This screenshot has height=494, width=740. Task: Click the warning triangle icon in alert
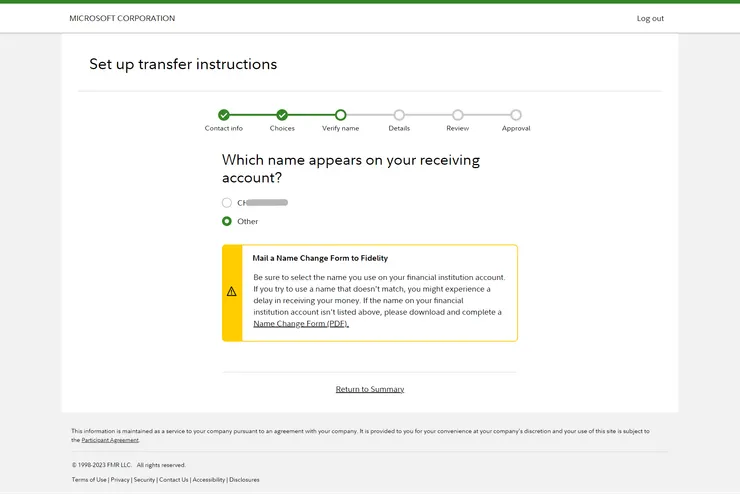click(232, 292)
